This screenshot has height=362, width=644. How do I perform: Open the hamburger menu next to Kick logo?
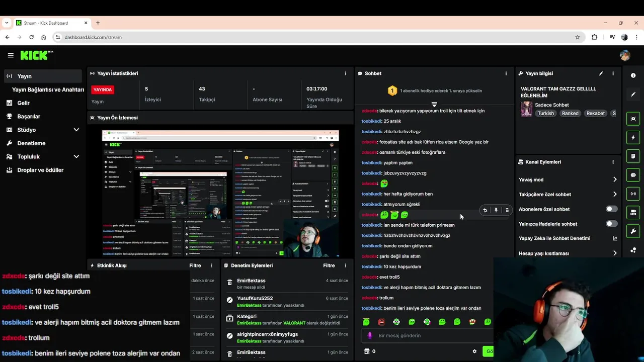(x=11, y=55)
